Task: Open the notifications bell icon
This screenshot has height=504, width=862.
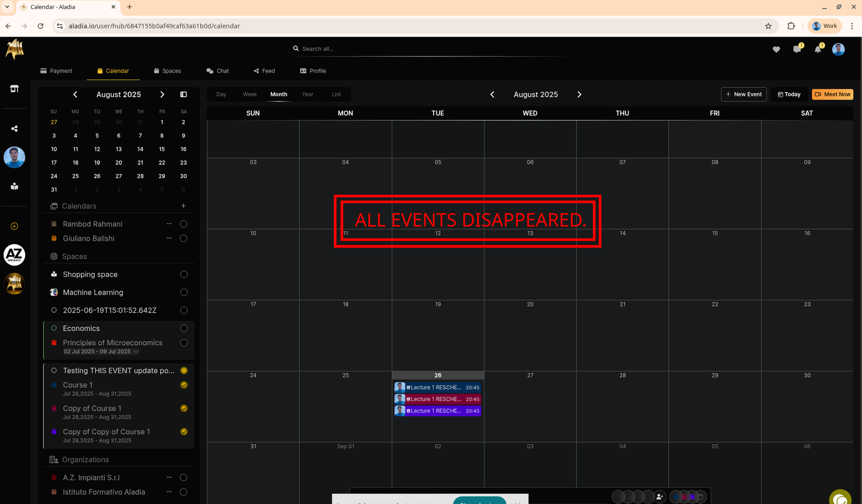Action: click(x=818, y=49)
